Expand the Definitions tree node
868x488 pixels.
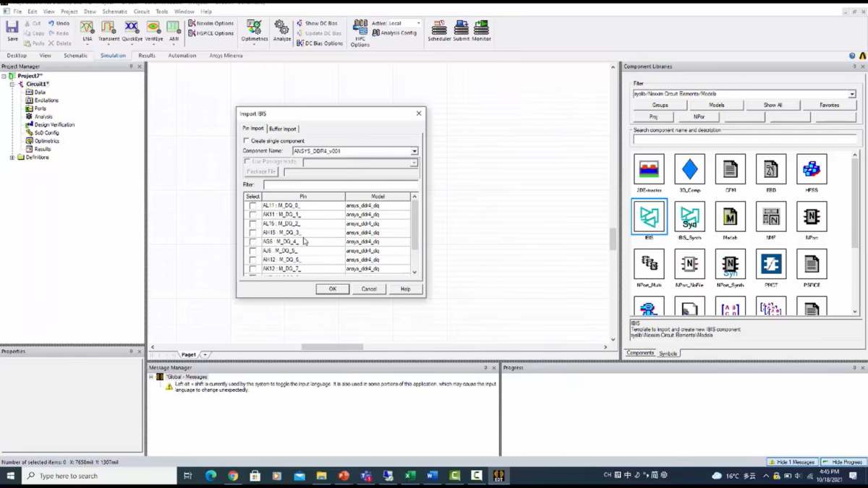(12, 157)
